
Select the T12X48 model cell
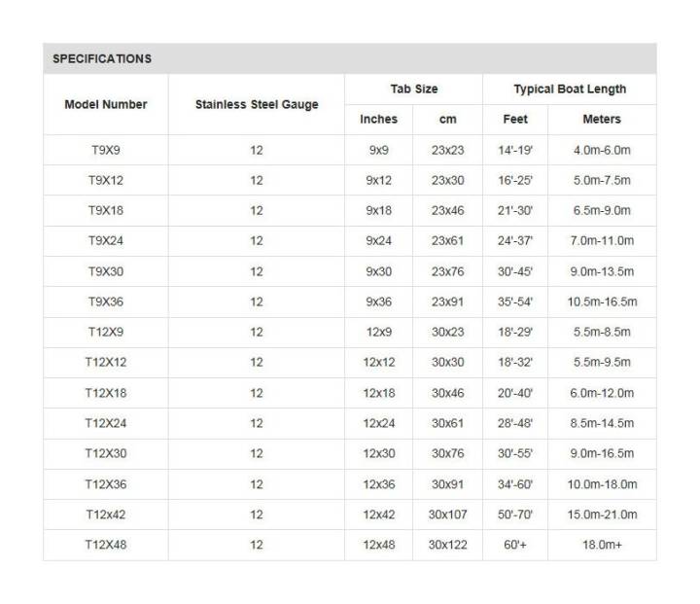pyautogui.click(x=106, y=545)
